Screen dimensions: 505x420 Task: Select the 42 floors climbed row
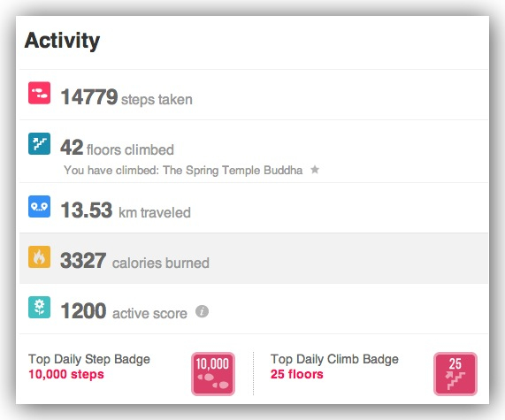254,151
